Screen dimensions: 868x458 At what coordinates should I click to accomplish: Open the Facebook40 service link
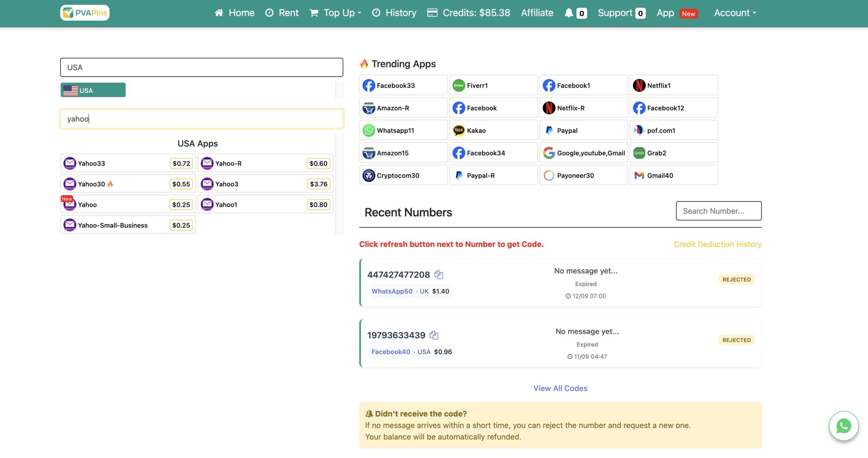pos(391,352)
